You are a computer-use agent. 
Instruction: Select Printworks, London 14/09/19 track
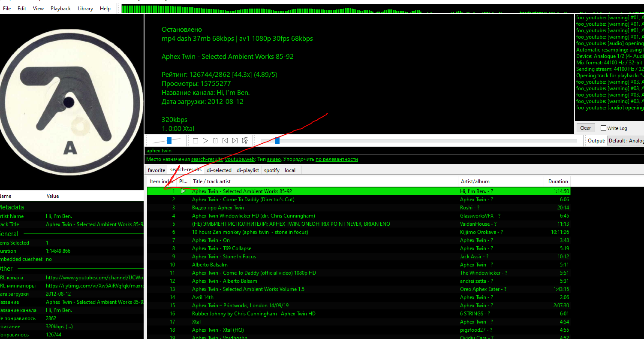[358, 306]
